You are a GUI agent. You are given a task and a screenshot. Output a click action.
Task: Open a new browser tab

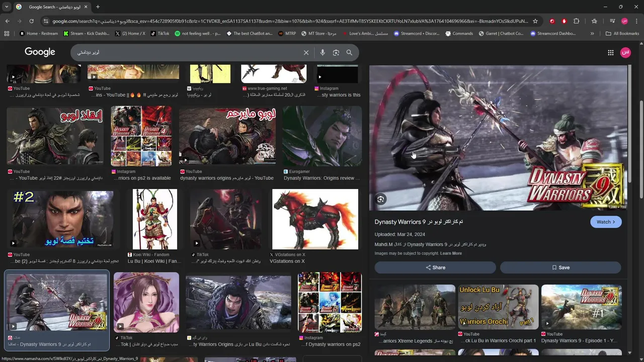point(98,7)
